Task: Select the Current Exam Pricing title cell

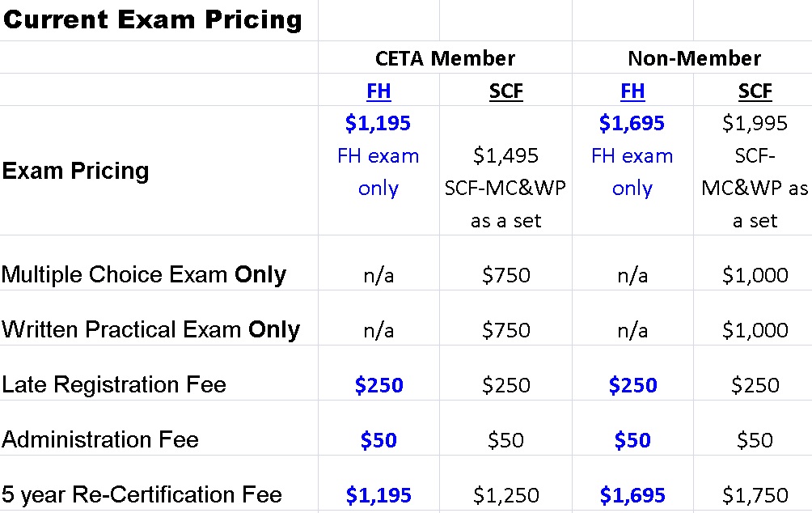Action: [x=152, y=20]
